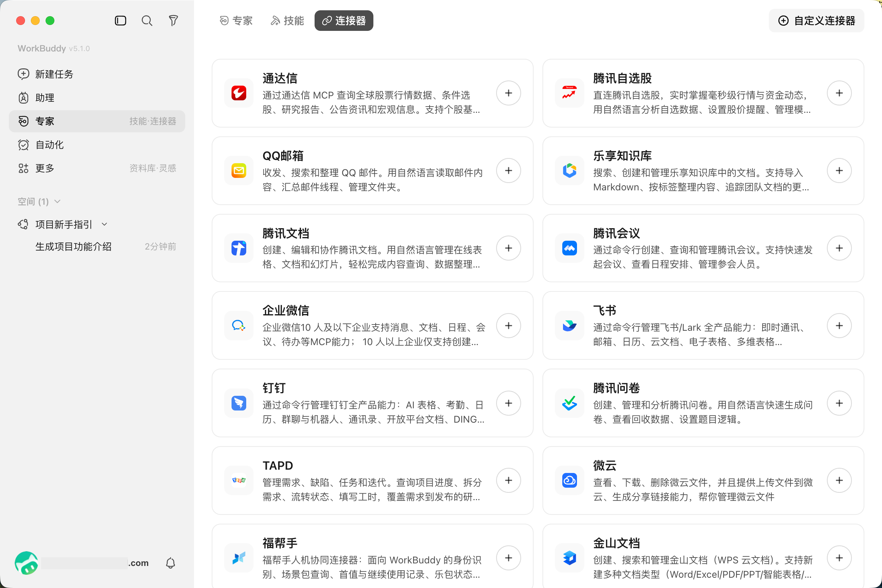Toggle the sidebar panel icon
This screenshot has height=588, width=882.
tap(121, 21)
